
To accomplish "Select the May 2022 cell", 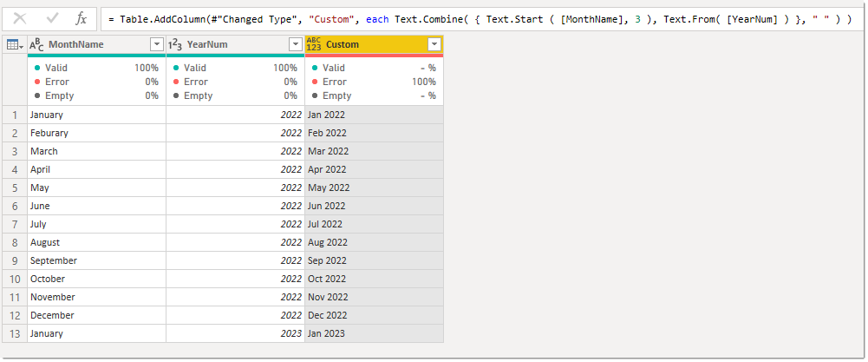I will coord(375,188).
